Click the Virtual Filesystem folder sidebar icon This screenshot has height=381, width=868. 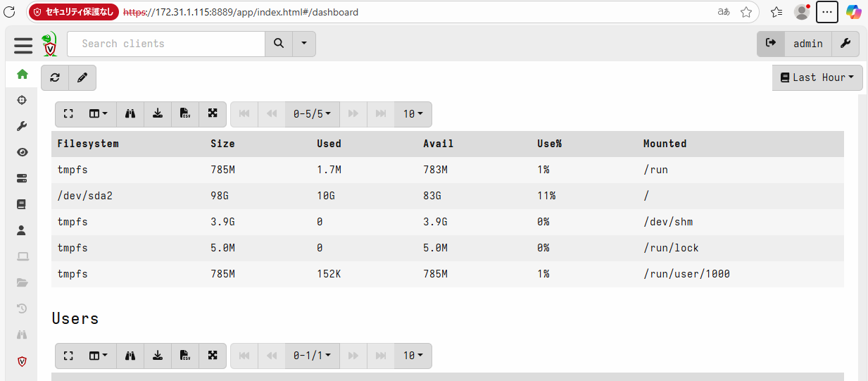click(x=22, y=282)
